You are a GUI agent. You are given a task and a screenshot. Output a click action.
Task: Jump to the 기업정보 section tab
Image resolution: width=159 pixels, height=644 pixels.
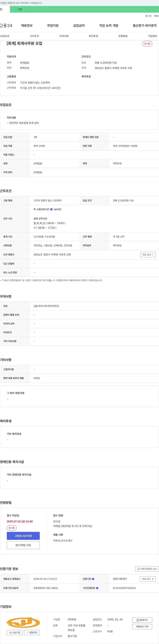[x=152, y=36]
